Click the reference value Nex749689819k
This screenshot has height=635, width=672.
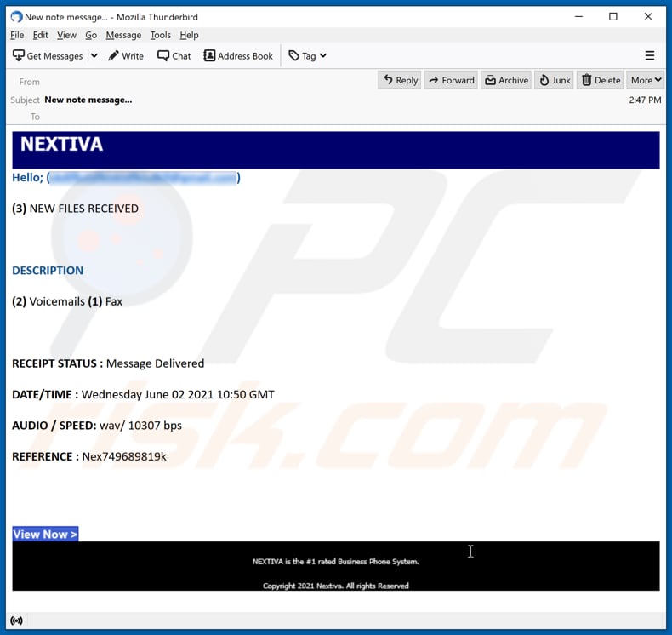(x=124, y=456)
